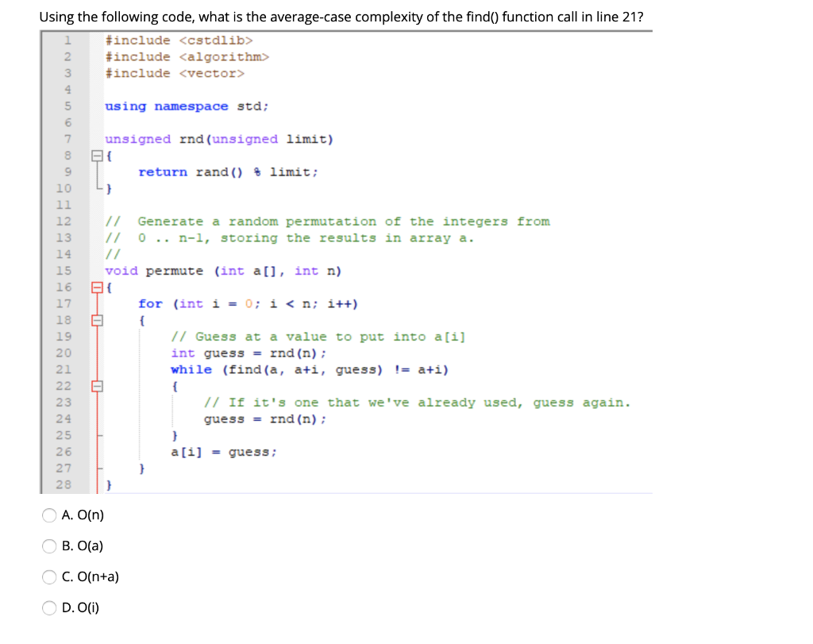Collapse the while-loop fold marker at line 22
The width and height of the screenshot is (813, 644).
(x=97, y=385)
